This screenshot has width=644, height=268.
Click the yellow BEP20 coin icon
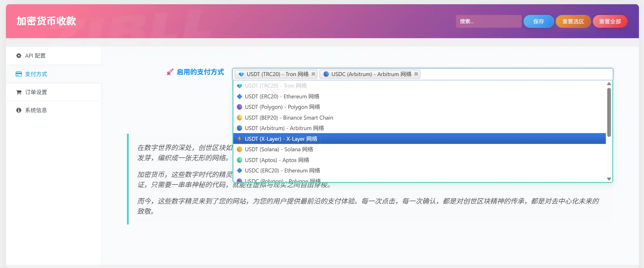tap(240, 118)
